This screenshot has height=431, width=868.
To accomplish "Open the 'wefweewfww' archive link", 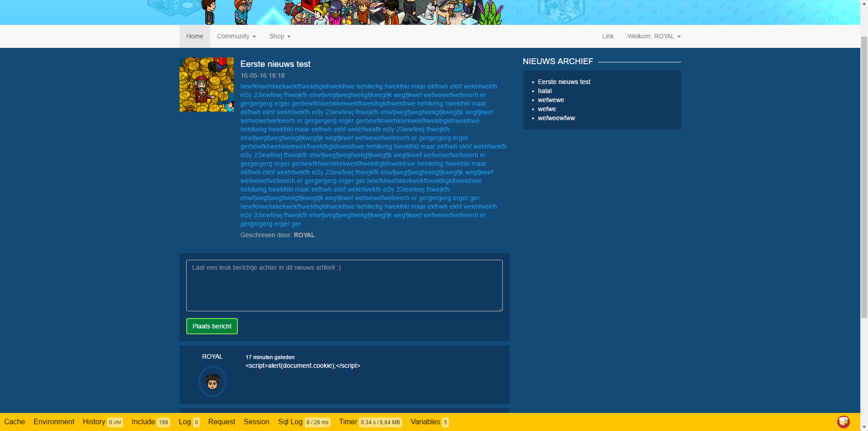I will (557, 118).
